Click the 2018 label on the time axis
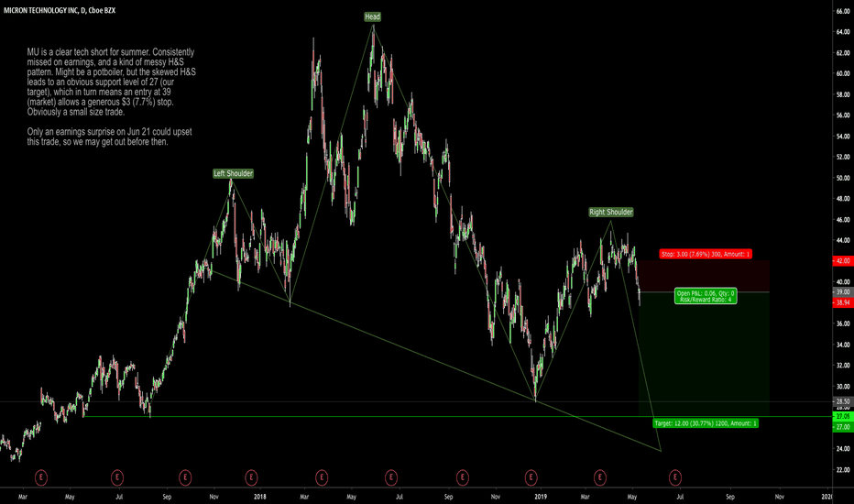The image size is (854, 504). 260,497
